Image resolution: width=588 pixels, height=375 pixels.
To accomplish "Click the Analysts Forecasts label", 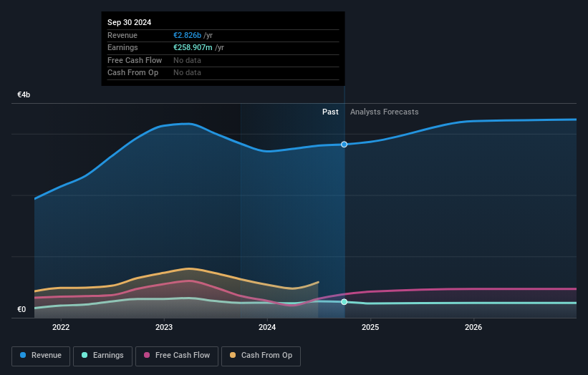I will (385, 112).
